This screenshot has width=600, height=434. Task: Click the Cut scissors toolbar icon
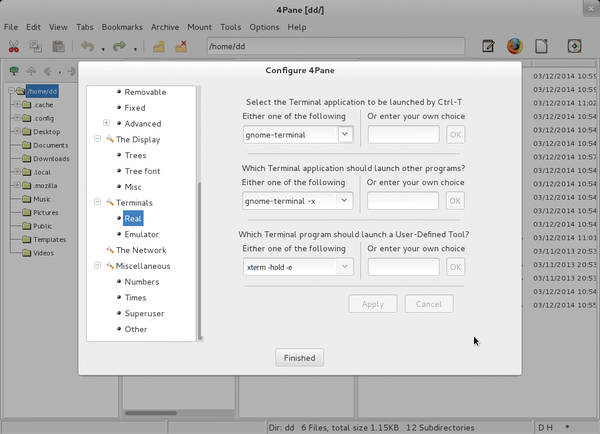[14, 46]
